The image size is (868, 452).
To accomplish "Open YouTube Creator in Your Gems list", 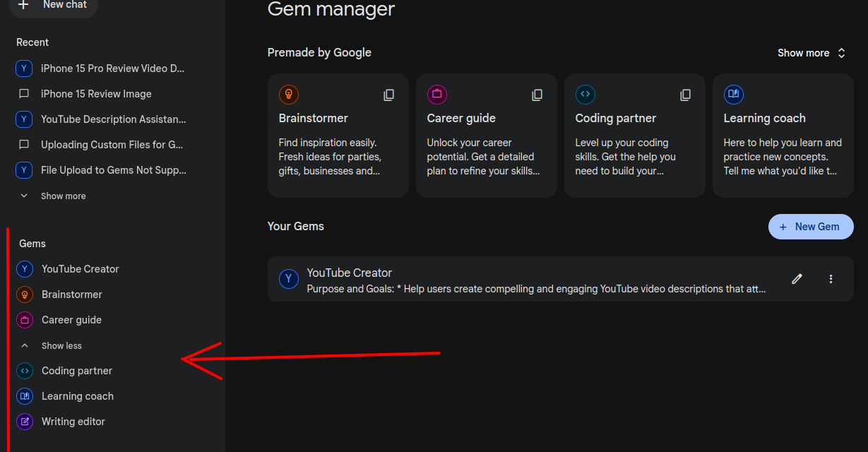I will click(561, 279).
